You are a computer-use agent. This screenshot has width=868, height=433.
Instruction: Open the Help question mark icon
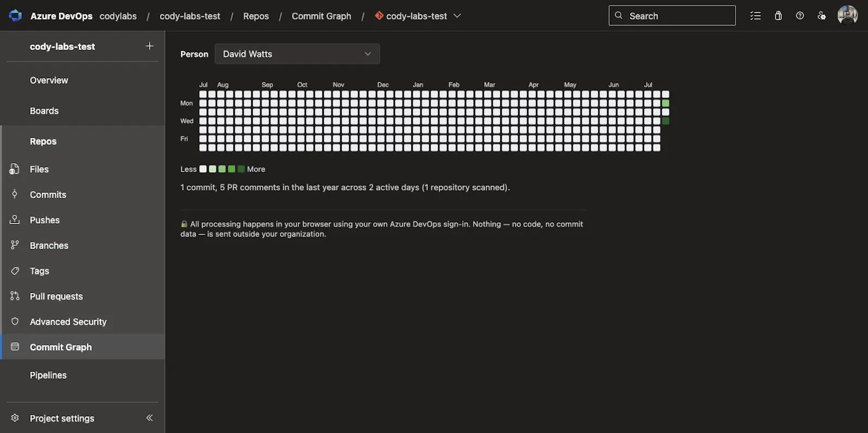800,16
